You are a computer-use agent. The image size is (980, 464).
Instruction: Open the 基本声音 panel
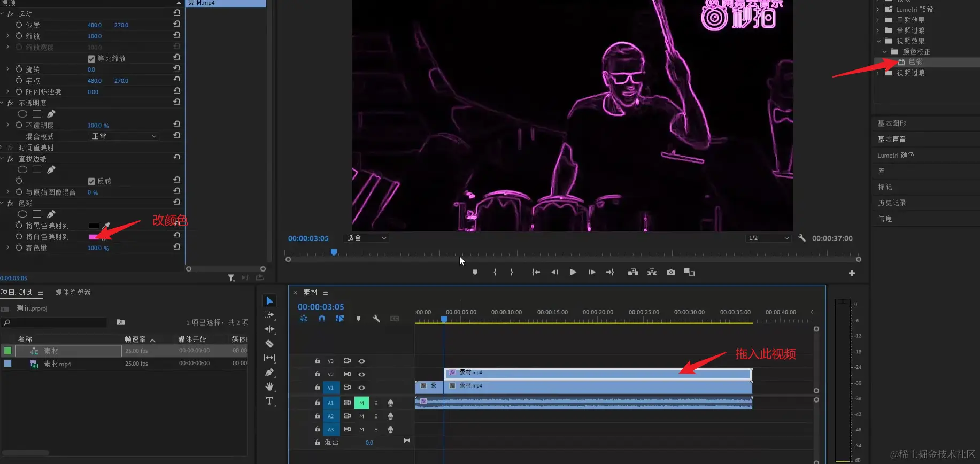coord(892,139)
